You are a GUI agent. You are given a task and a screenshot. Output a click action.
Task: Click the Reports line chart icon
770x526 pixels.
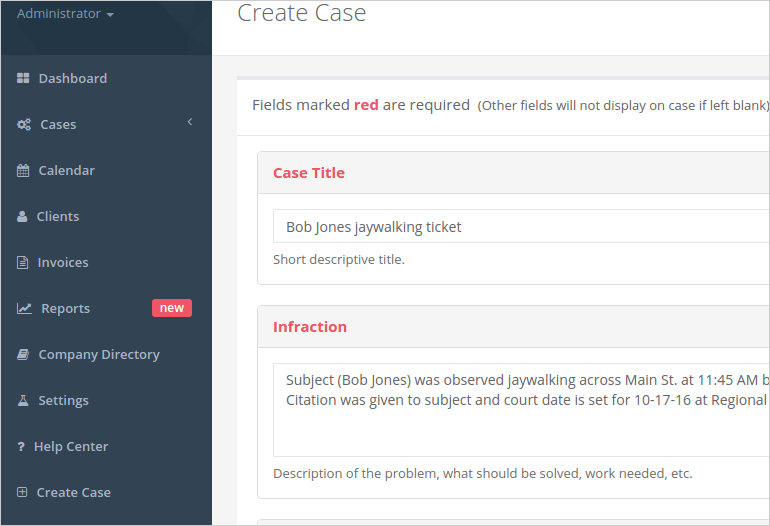24,309
